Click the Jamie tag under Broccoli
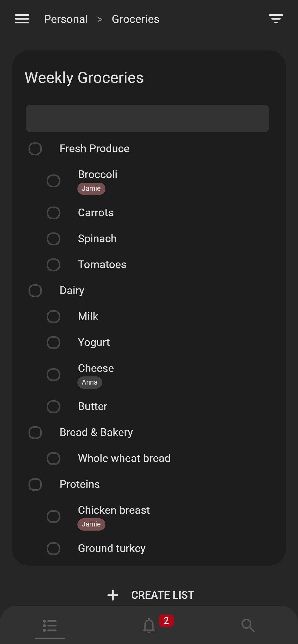This screenshot has height=644, width=298. point(91,189)
